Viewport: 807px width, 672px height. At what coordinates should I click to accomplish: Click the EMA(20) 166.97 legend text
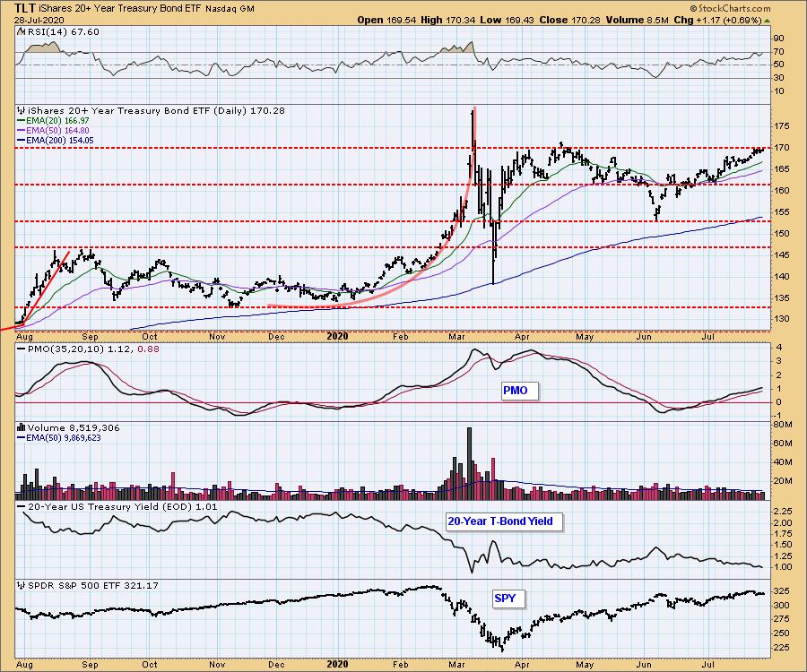57,121
